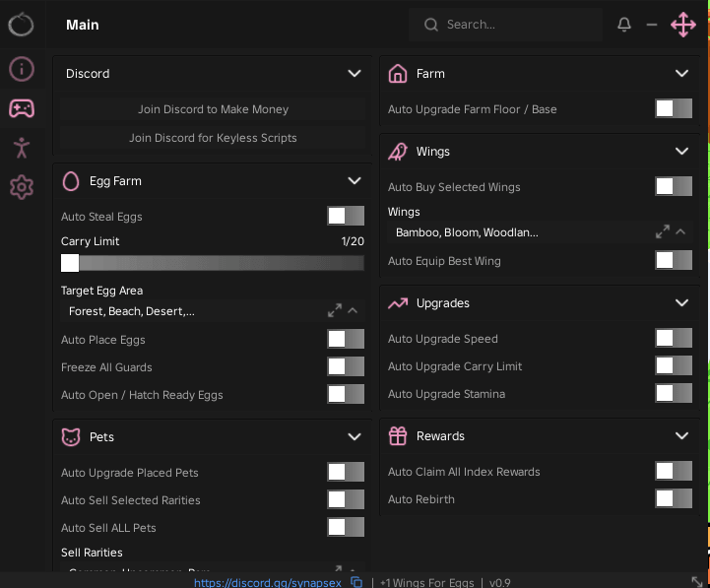Click the gift icon beside Rewards
The width and height of the screenshot is (710, 588).
pos(398,436)
